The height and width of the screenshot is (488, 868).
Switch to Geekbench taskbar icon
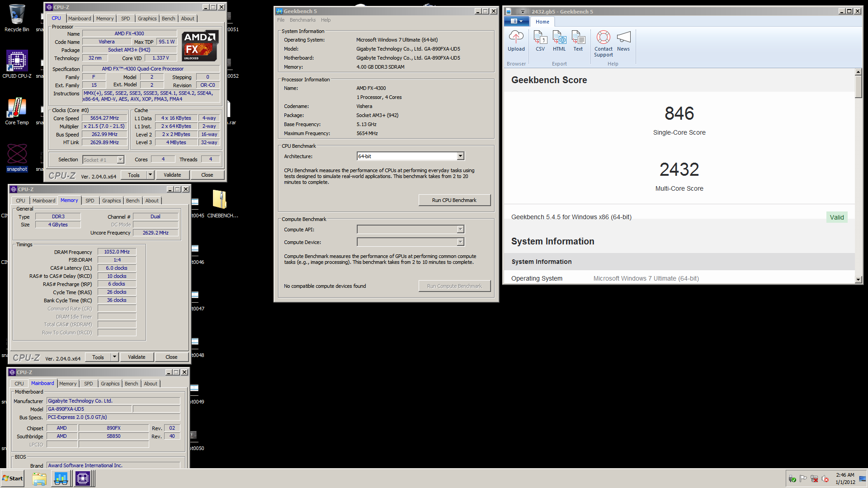(61, 479)
